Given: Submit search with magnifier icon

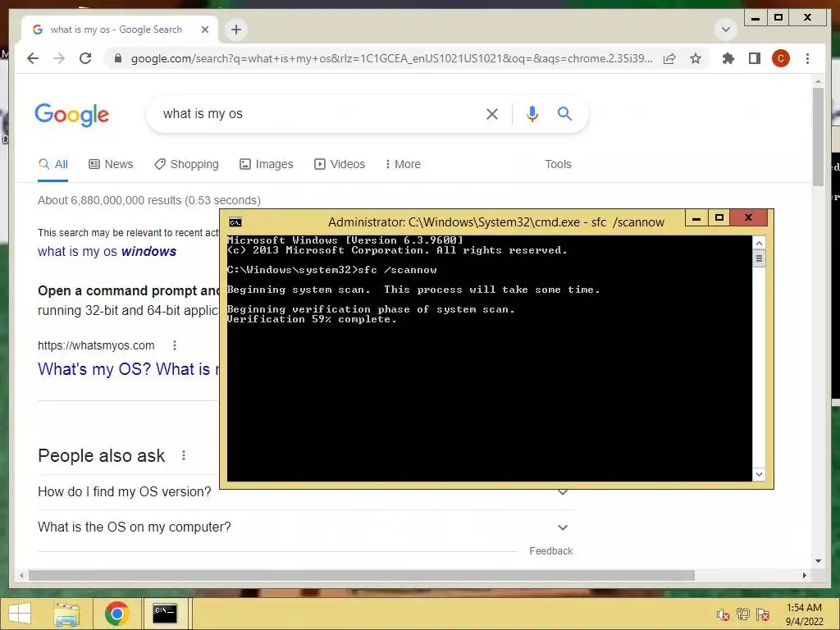Looking at the screenshot, I should pos(564,113).
